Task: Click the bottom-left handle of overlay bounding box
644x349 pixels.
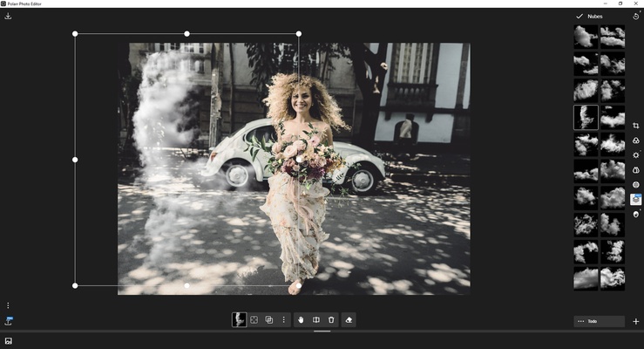Action: point(75,285)
